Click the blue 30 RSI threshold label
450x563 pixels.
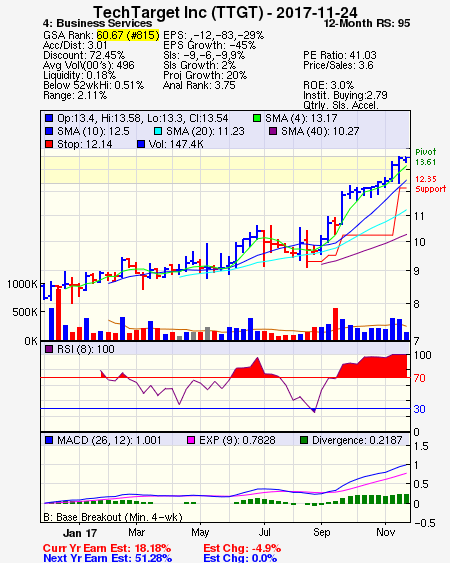[x=419, y=409]
